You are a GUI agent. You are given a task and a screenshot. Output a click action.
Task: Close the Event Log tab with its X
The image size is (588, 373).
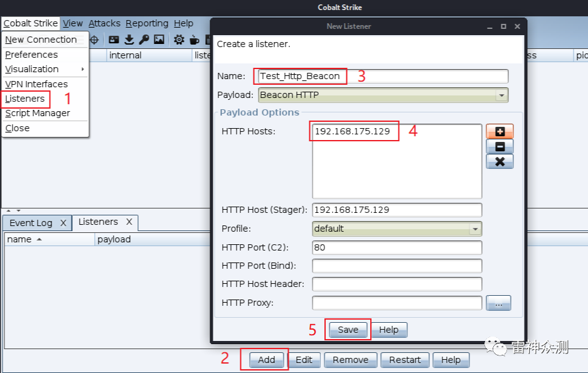click(63, 223)
